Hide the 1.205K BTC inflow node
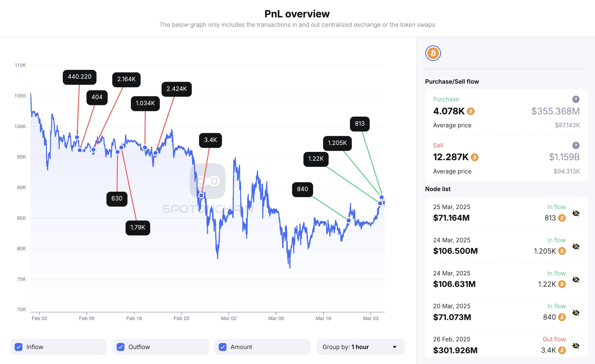Screen dimensions: 595x364 tap(576, 246)
